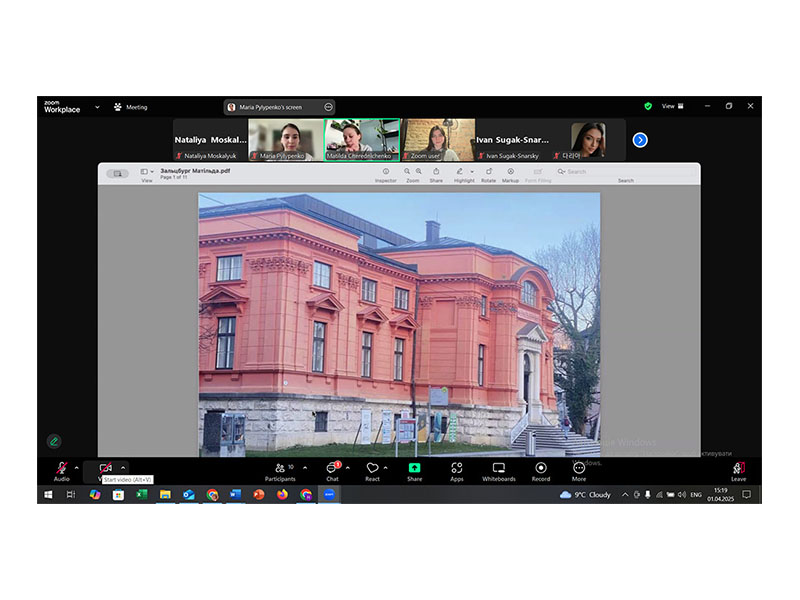Open Microsoft Store from the taskbar
Viewport: 800px width, 600px height.
coord(118,494)
